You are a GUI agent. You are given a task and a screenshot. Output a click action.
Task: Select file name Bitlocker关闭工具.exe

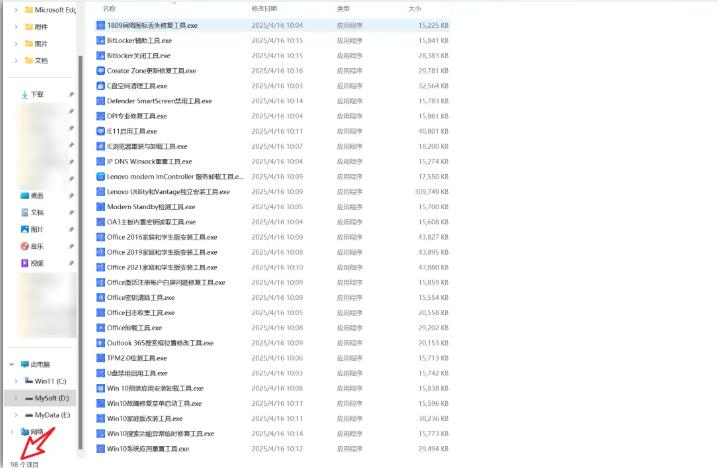coord(138,55)
